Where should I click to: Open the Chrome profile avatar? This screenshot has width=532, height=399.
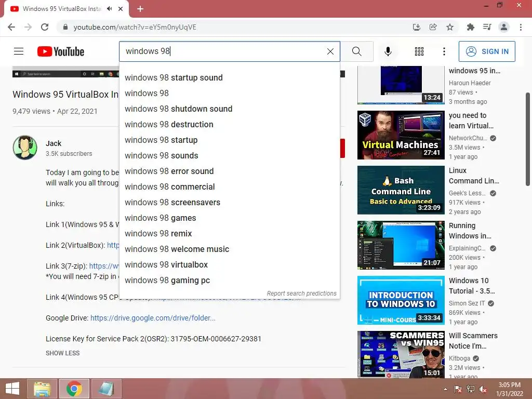tap(504, 27)
